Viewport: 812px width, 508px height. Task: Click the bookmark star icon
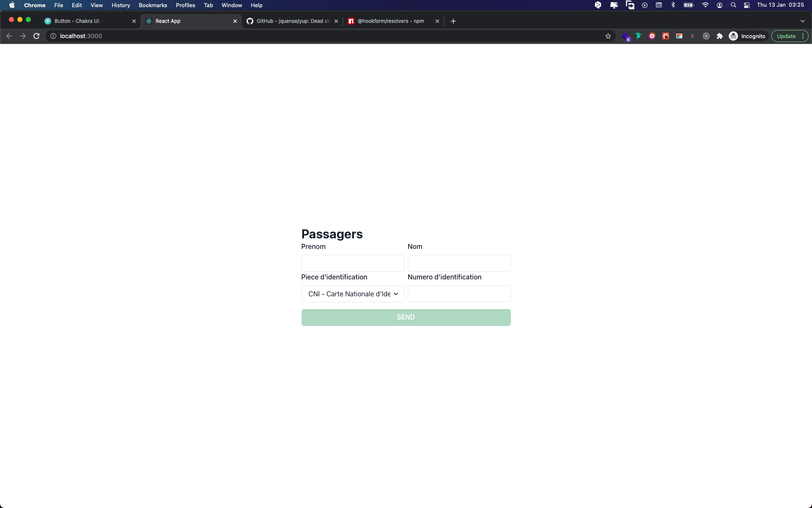click(x=608, y=36)
